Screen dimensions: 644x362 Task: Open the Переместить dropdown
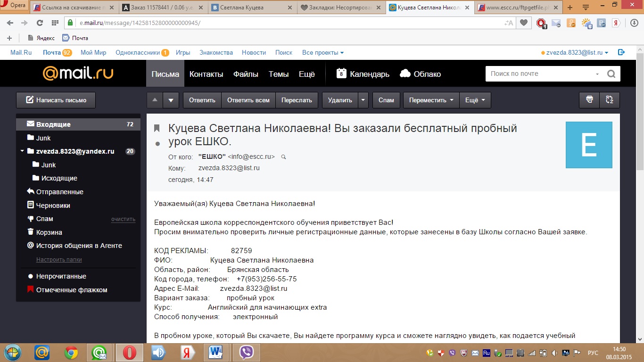[431, 100]
